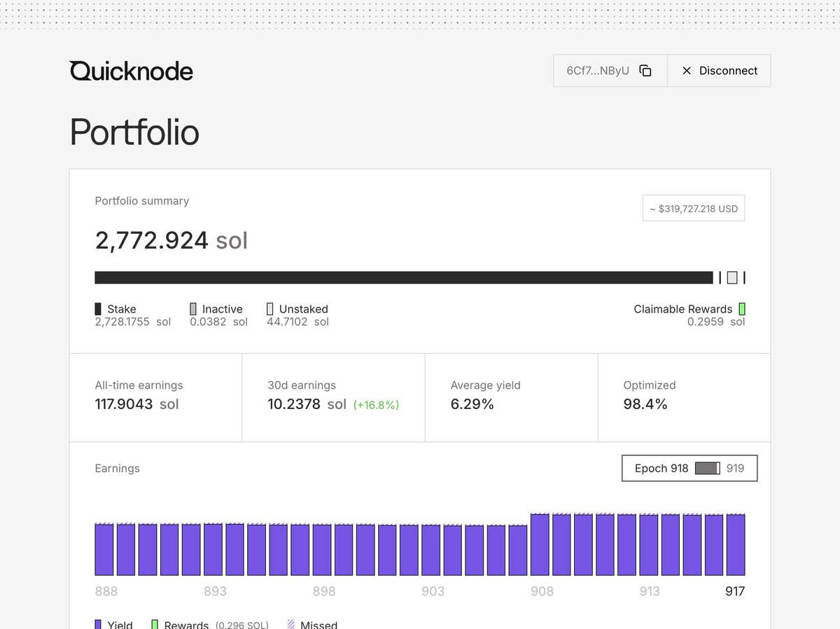Toggle the Missed series label
Viewport: 840px width, 629px height.
318,624
